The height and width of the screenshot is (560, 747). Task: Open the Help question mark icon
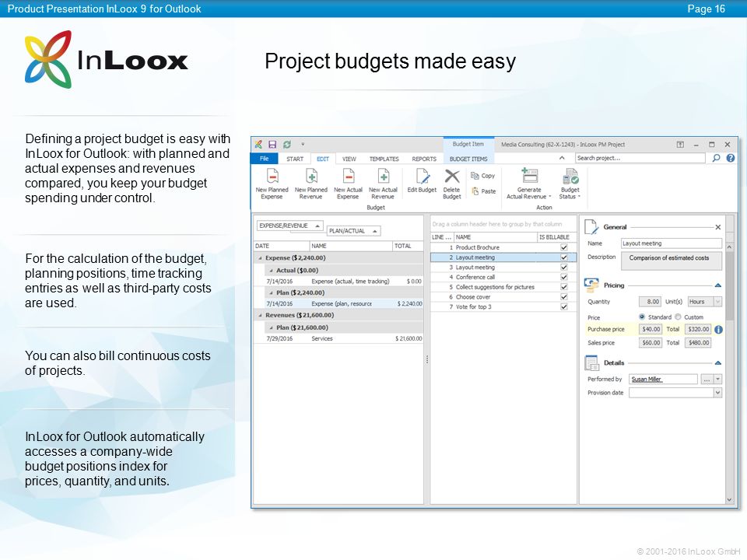[x=731, y=158]
